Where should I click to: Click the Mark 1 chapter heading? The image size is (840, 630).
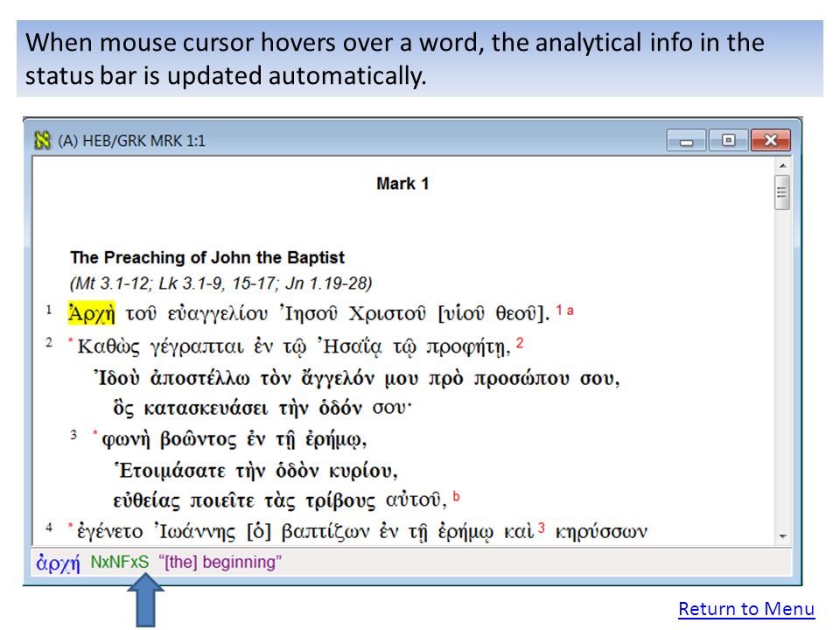[x=402, y=184]
